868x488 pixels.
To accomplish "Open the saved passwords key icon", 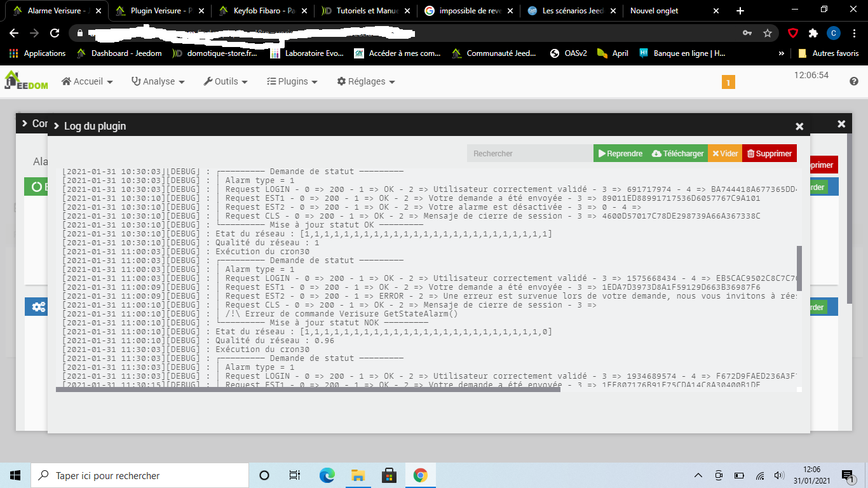I will (x=747, y=33).
